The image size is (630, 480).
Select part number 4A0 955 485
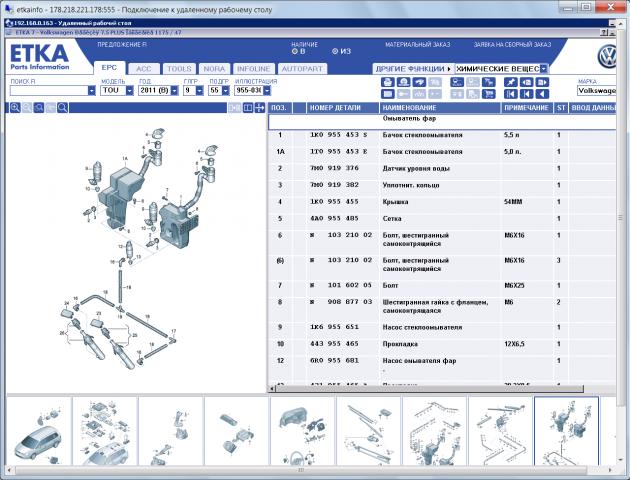click(x=334, y=219)
